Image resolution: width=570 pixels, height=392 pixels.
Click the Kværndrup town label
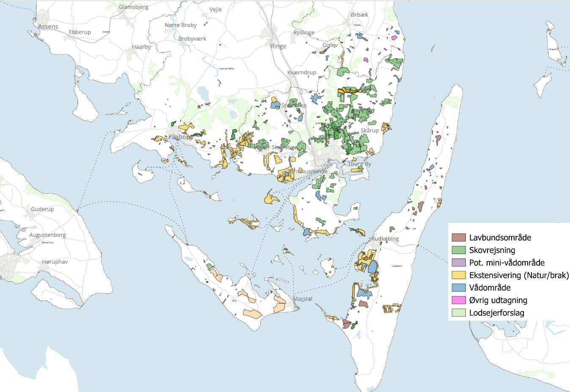pos(302,73)
